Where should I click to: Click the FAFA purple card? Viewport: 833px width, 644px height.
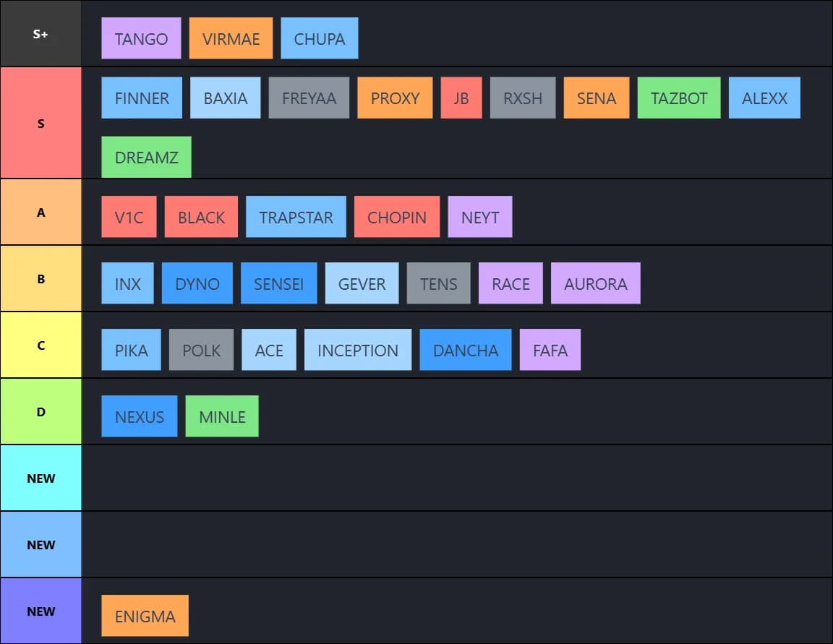click(x=550, y=350)
